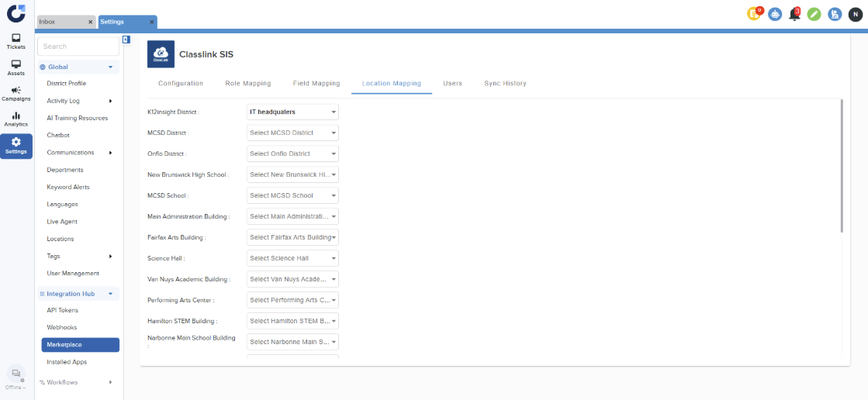Go to Campaigns via megaphone icon
This screenshot has width=868, height=400.
(16, 93)
